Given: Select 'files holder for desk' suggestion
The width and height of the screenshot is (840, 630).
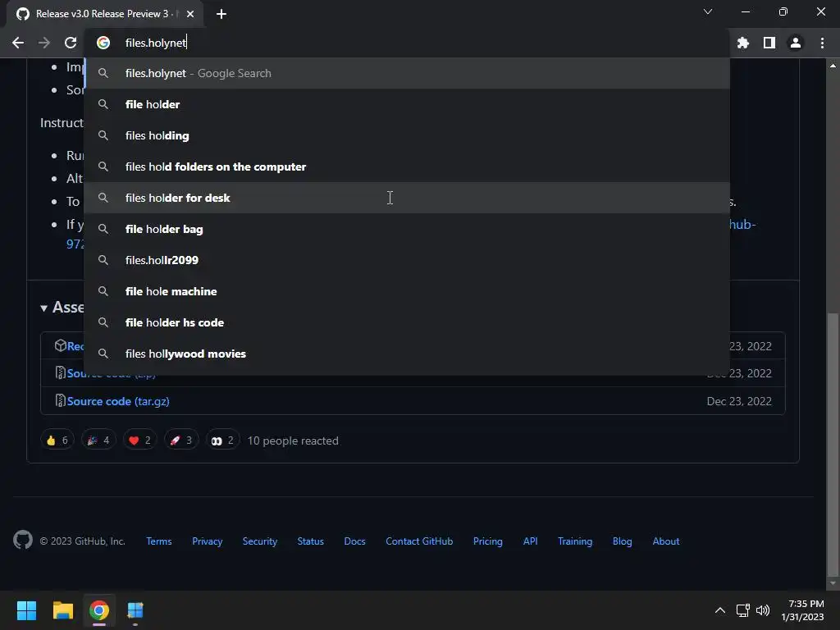Looking at the screenshot, I should [x=407, y=198].
